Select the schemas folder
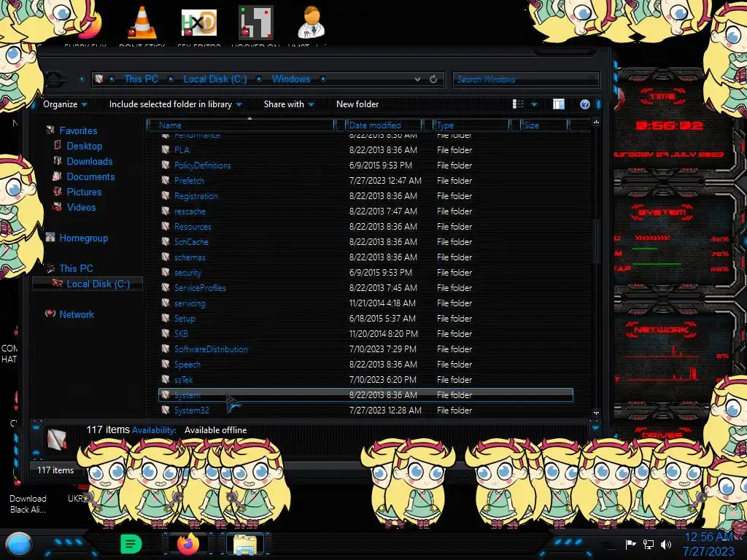 click(x=190, y=257)
